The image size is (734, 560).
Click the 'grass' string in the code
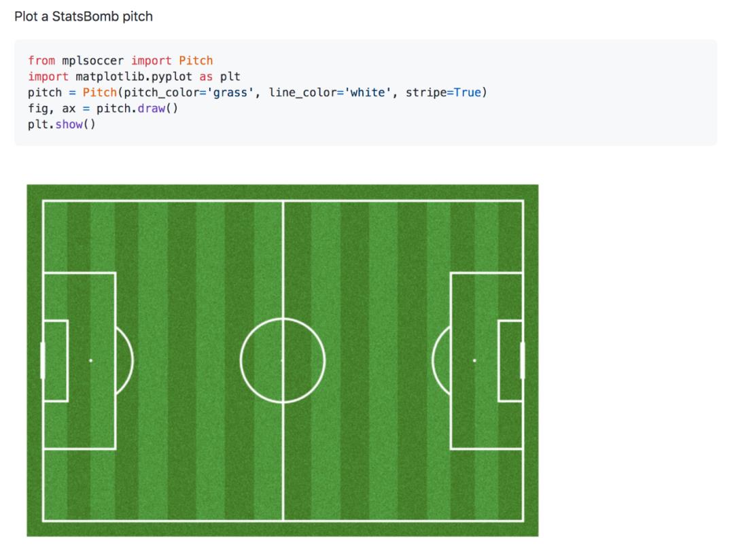[x=230, y=92]
